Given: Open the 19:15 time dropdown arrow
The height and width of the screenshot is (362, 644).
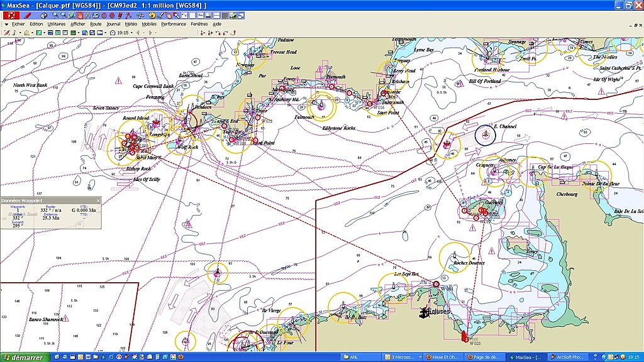Looking at the screenshot, I should pyautogui.click(x=132, y=33).
